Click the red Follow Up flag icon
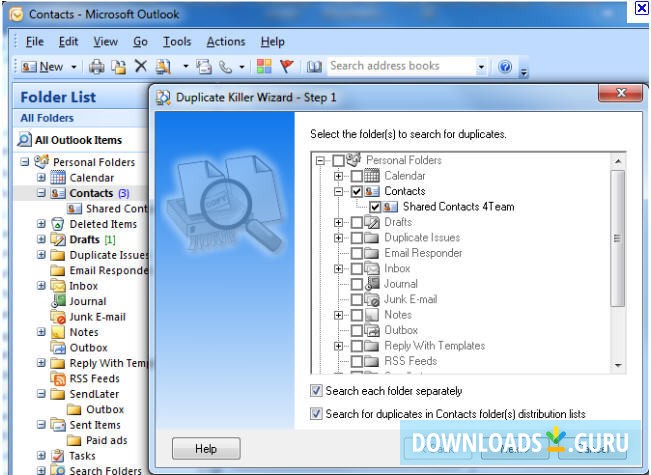 tap(286, 66)
